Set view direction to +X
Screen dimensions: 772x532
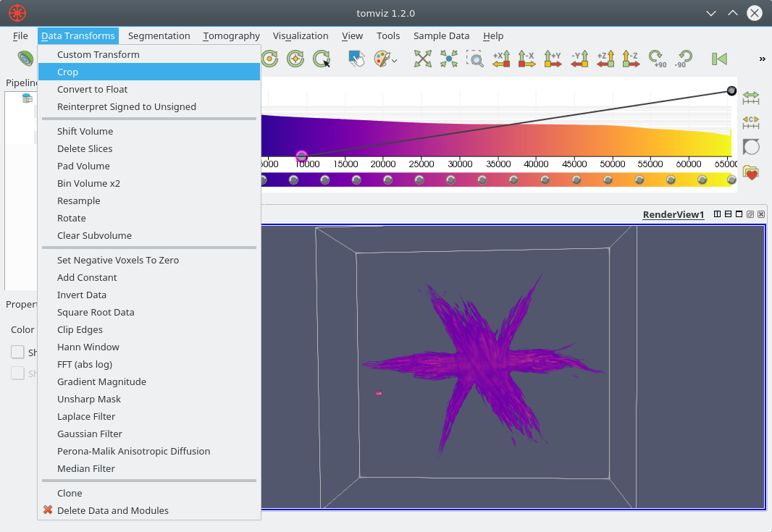(x=501, y=59)
